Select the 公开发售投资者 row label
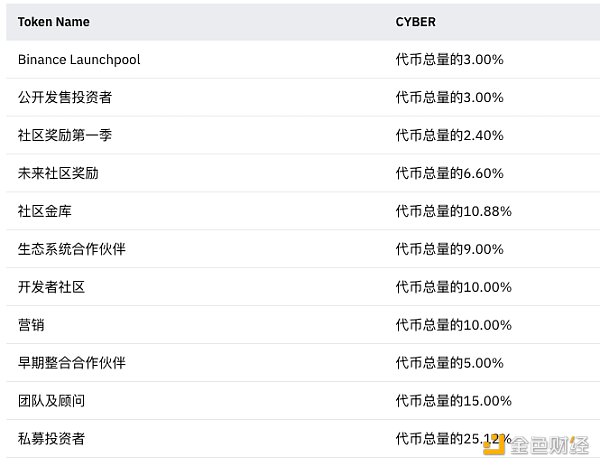Viewport: 600px width, 466px height. click(65, 97)
